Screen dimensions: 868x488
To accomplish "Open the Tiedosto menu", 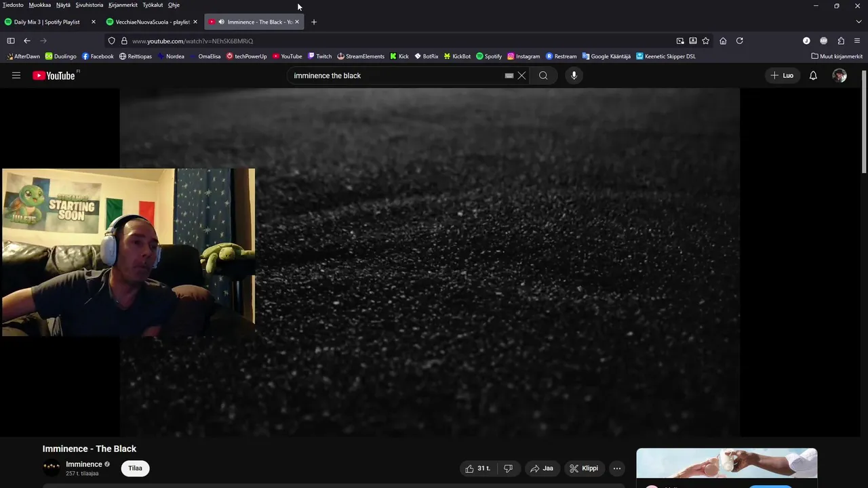I will point(13,5).
